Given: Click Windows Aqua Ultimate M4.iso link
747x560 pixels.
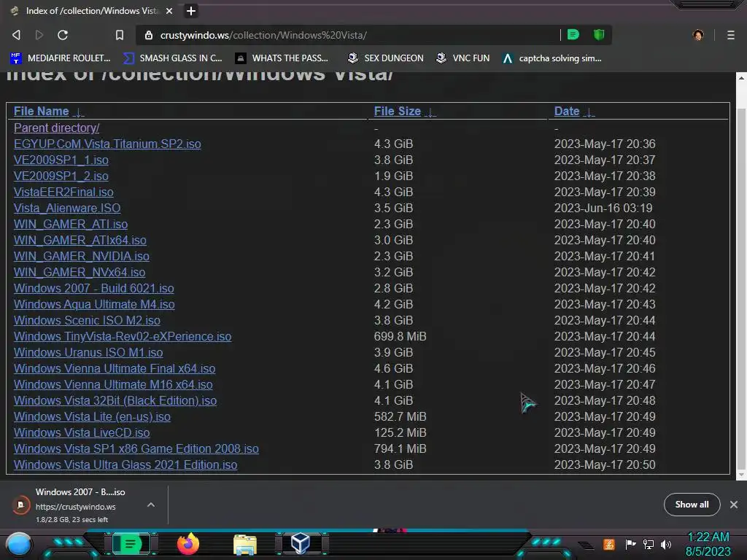Looking at the screenshot, I should click(x=94, y=304).
